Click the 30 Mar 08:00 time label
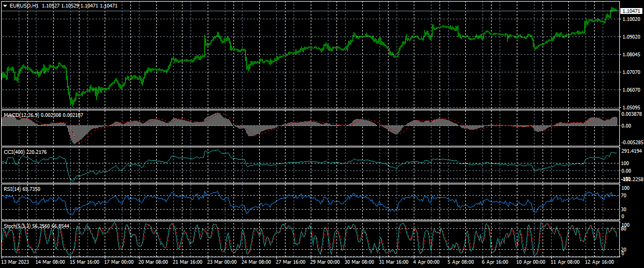 pos(360,262)
